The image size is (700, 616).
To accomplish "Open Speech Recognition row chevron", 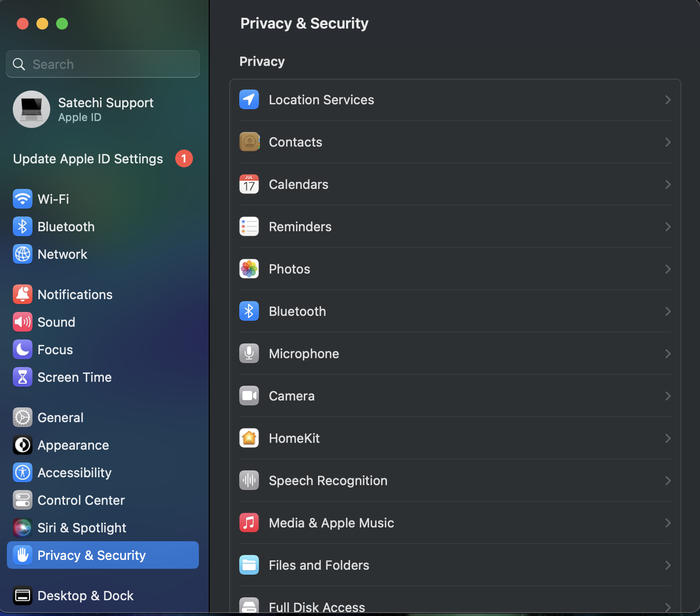I will point(668,481).
